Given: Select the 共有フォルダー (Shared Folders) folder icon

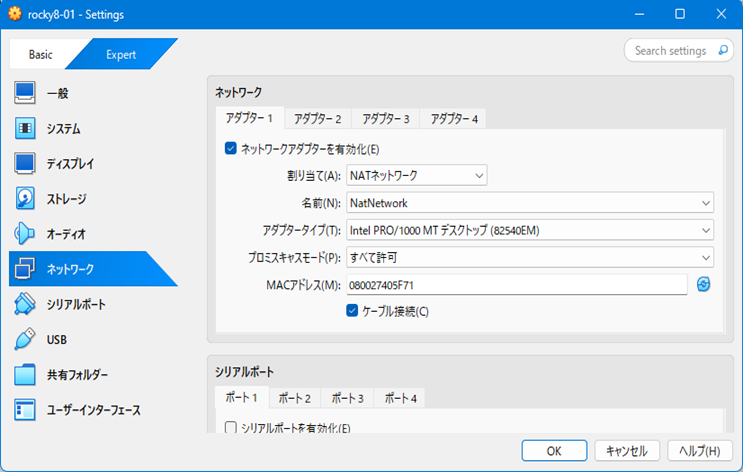Looking at the screenshot, I should pyautogui.click(x=25, y=374).
